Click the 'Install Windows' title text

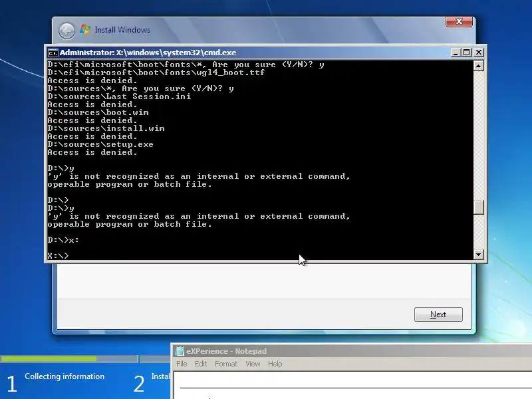click(x=122, y=30)
